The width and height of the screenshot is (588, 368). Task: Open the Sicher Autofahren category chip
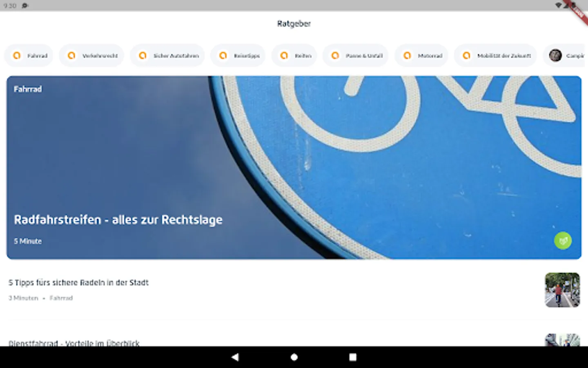click(x=167, y=56)
